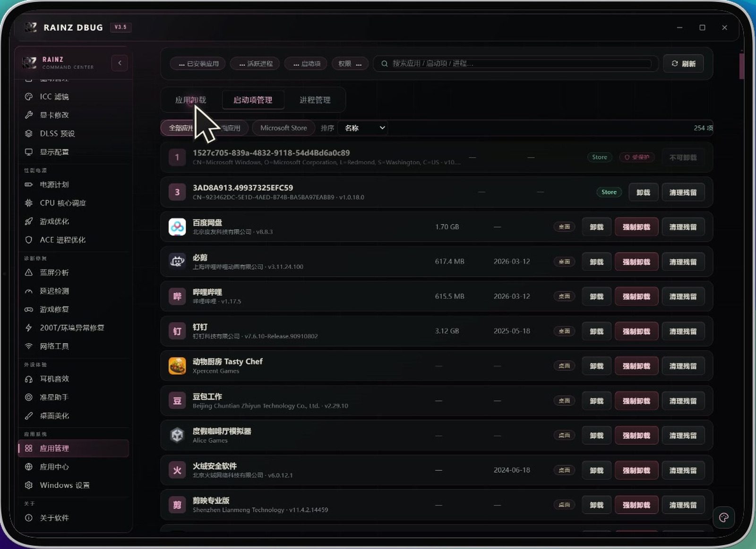Click 卸载 for 3AD8A913.49937325EFC59
This screenshot has height=549, width=756.
pos(643,192)
